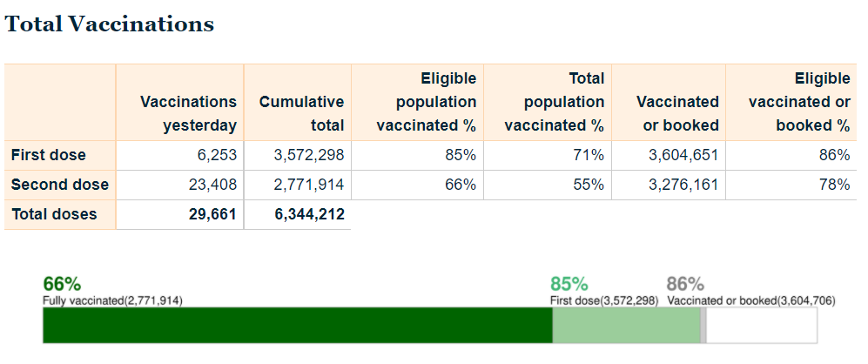Click the 78% eligible booked cell
The height and width of the screenshot is (364, 868).
point(834,185)
